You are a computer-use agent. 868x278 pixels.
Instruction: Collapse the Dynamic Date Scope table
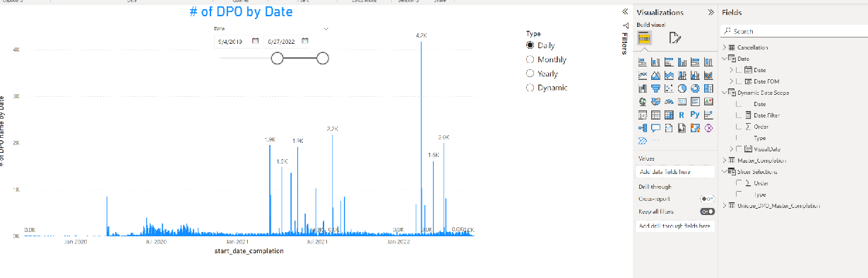pos(724,93)
